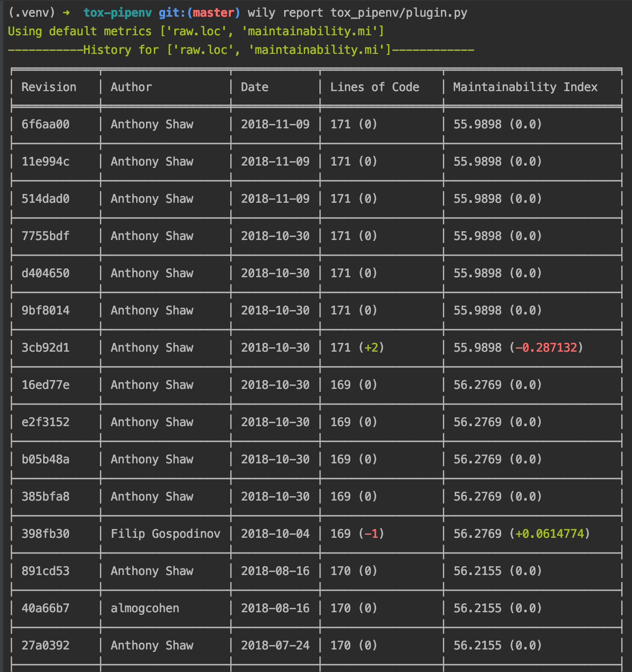
Task: Click maintainability value 56.2155 for 891cd53
Action: [478, 571]
